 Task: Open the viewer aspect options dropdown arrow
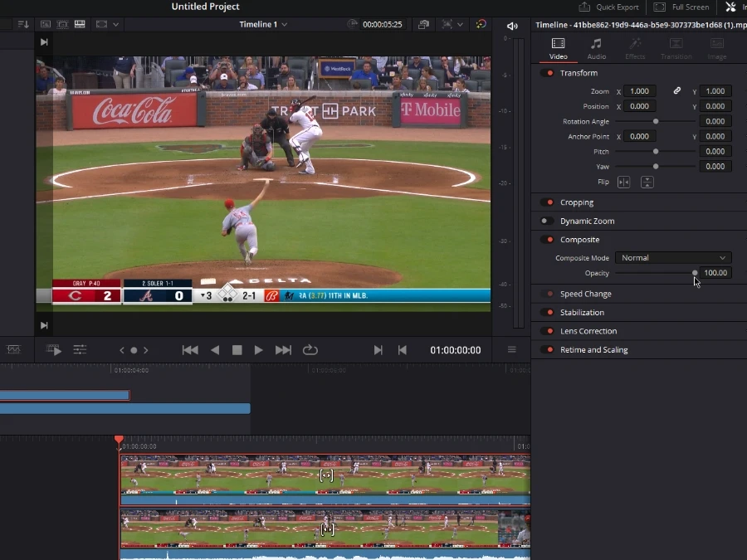point(115,24)
